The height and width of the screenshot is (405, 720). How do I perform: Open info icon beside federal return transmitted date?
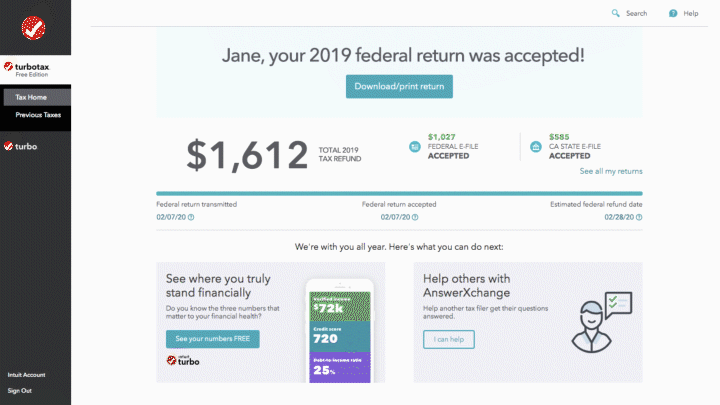tap(191, 217)
